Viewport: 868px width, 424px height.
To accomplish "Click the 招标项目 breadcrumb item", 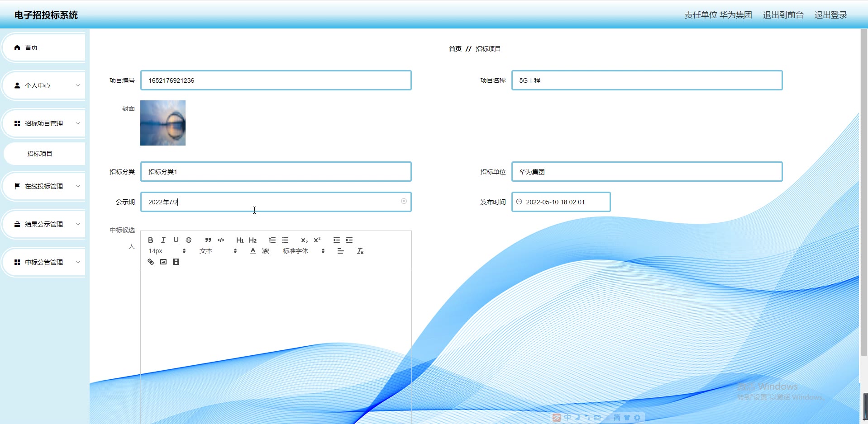I will click(x=488, y=49).
